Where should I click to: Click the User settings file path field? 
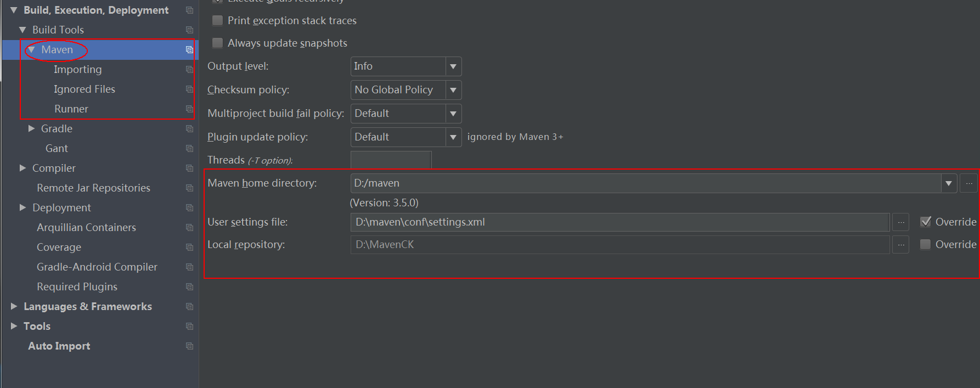620,222
